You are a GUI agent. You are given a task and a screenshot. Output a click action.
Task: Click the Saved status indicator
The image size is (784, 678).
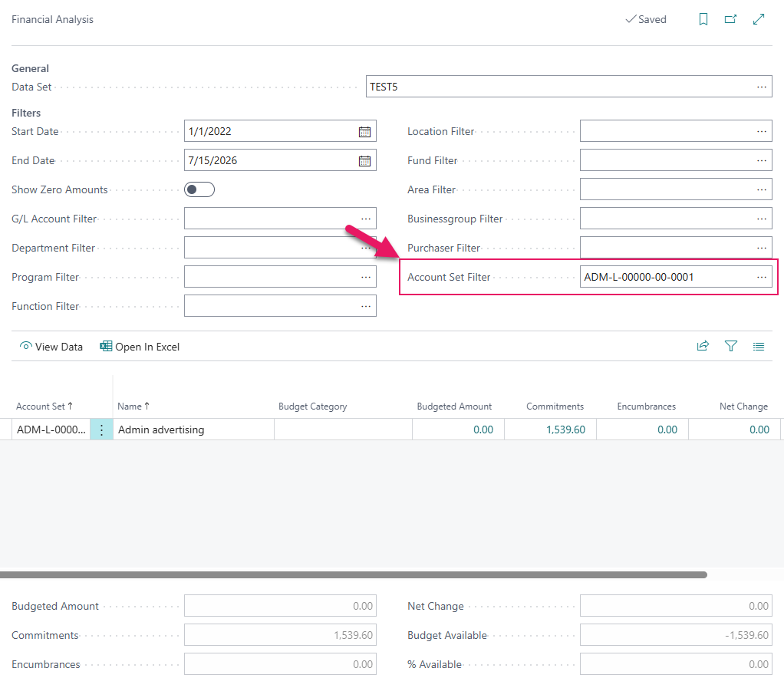[646, 19]
